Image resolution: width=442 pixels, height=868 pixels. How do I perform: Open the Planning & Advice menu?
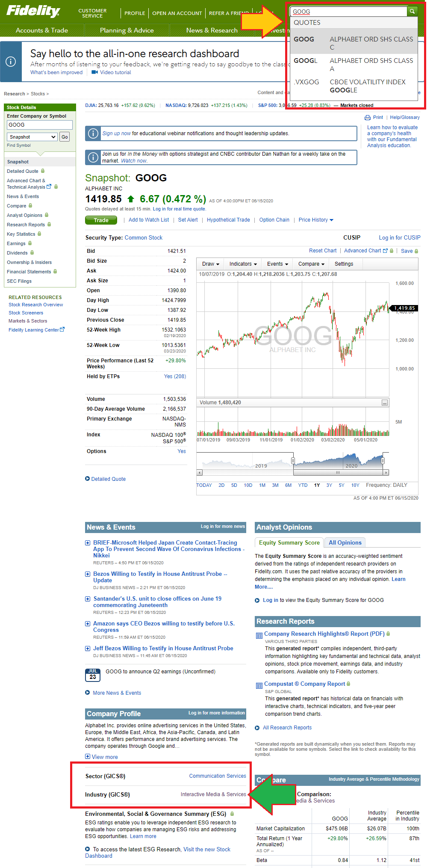[127, 30]
